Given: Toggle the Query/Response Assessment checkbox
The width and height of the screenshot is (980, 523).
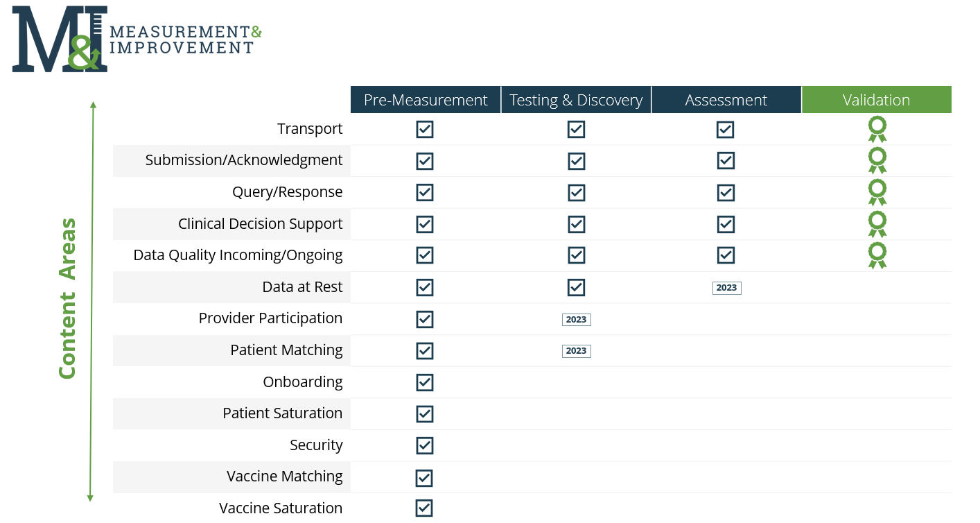Looking at the screenshot, I should [x=726, y=192].
